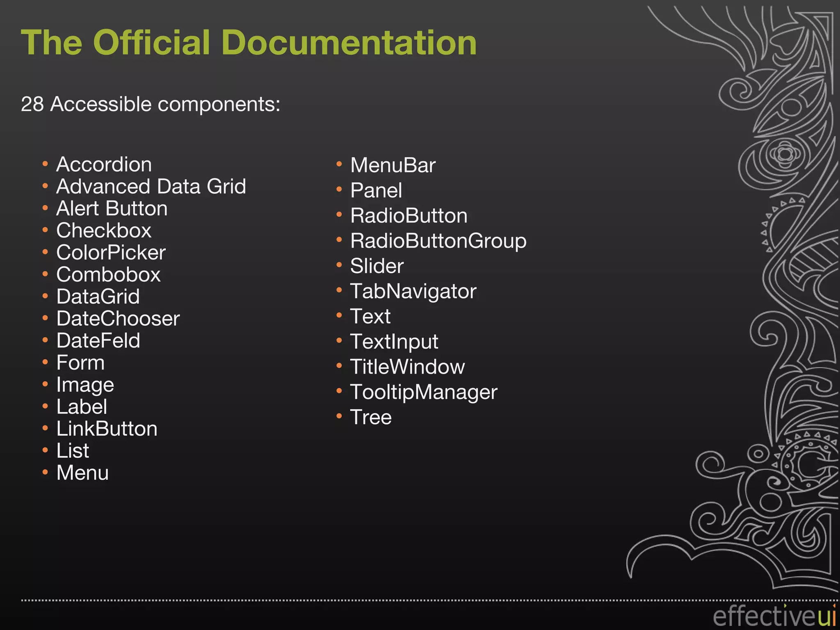Screen dimensions: 840x630
Task: Click the 'Slider' bullet
Action: pyautogui.click(x=377, y=266)
